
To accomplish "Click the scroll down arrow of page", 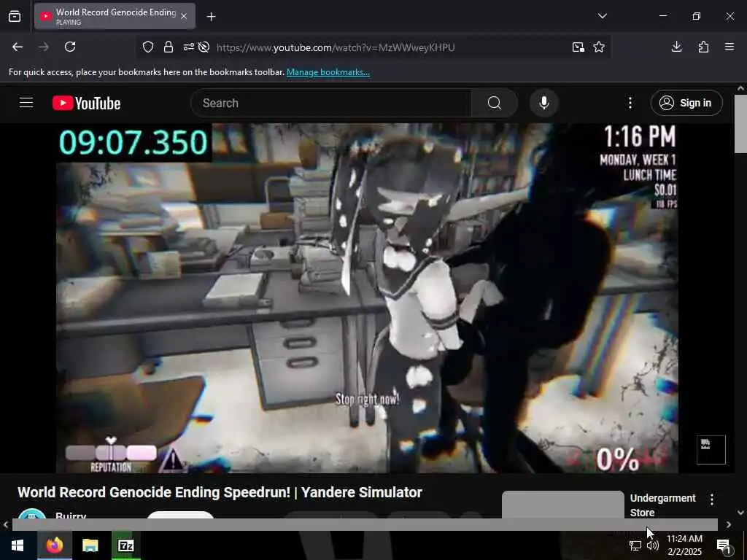I will pos(740,513).
